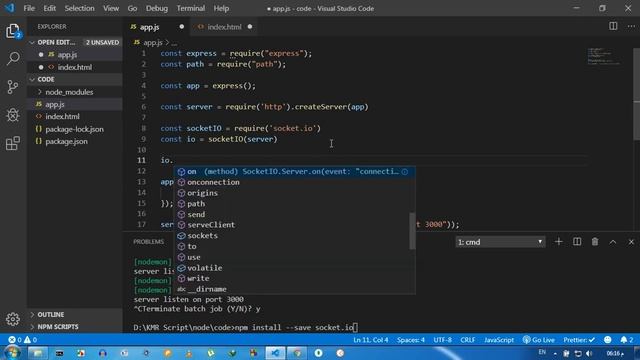Open the Search view in activity bar
The image size is (640, 360).
point(13,58)
